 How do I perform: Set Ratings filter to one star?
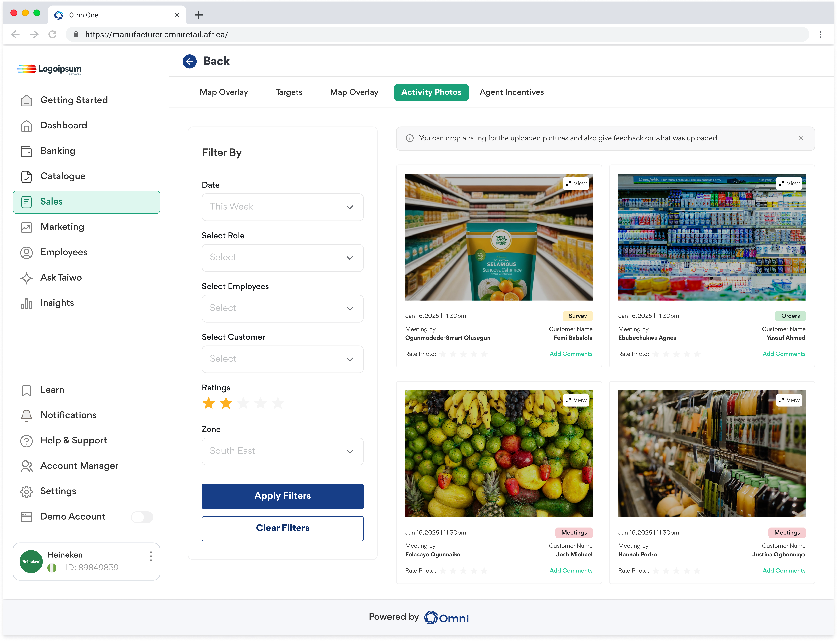pyautogui.click(x=209, y=403)
